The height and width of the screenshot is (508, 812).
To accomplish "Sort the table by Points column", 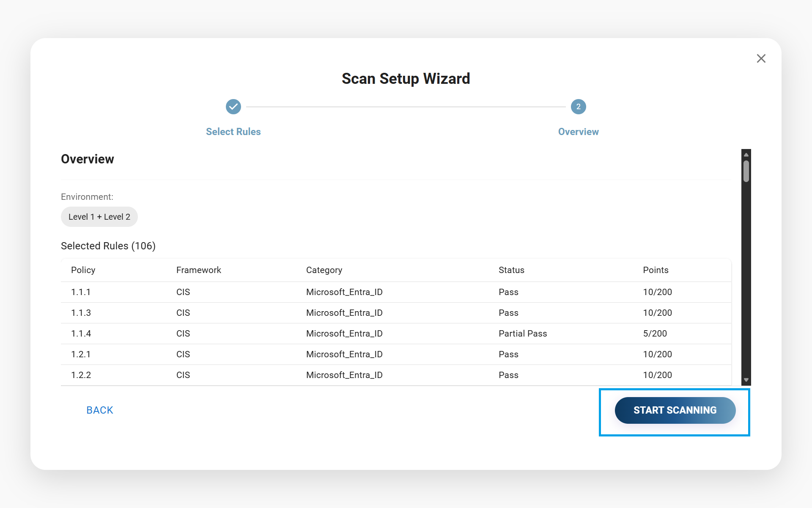I will (655, 270).
